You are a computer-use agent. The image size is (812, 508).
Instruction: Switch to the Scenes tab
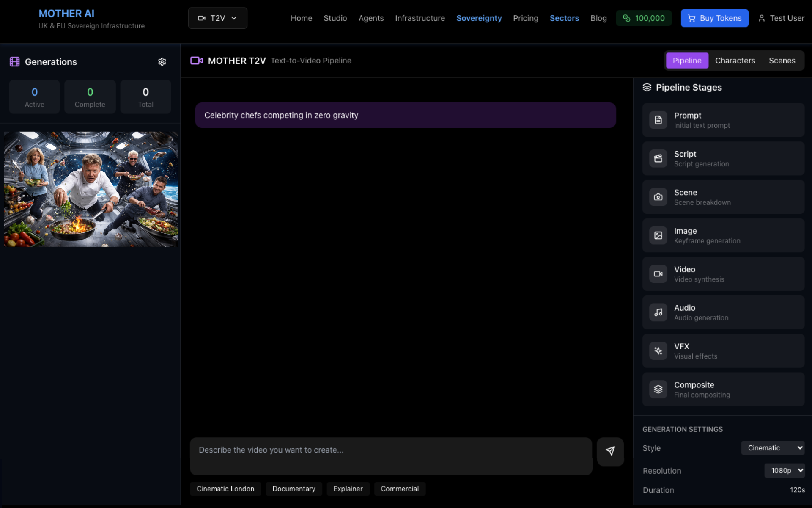(x=782, y=61)
